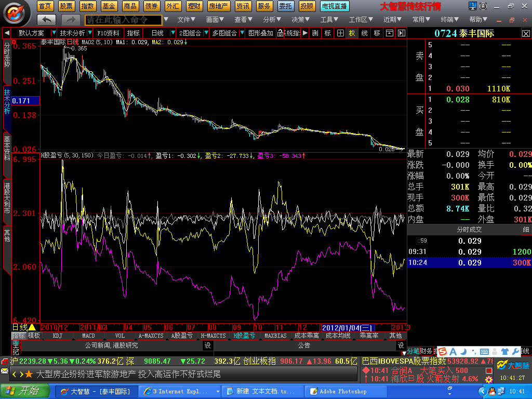
Task: Toggle the 权 rights-adjustment button
Action: [352, 33]
